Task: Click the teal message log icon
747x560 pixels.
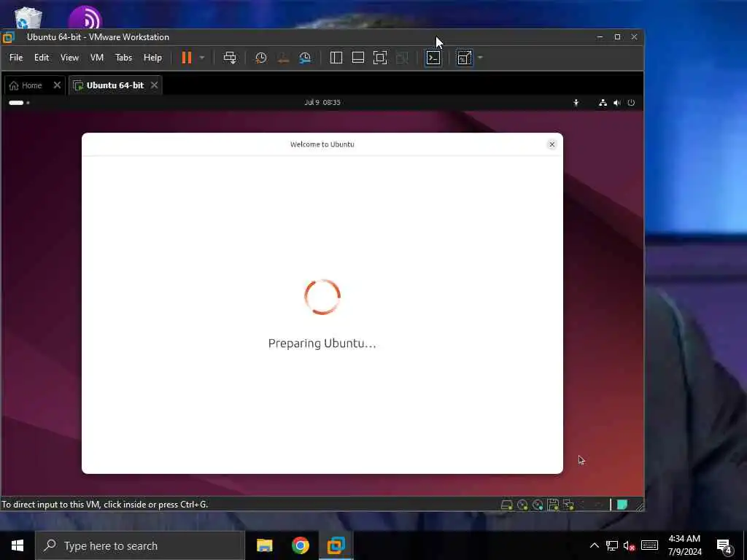Action: coord(622,505)
